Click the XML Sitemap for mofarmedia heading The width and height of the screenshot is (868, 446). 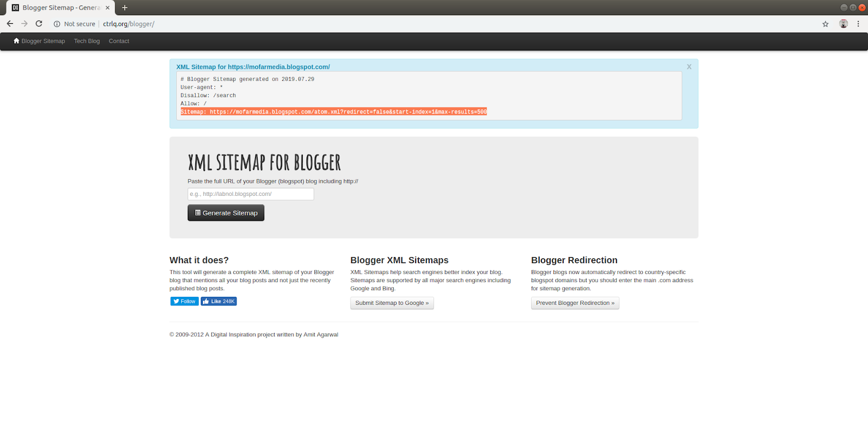253,67
